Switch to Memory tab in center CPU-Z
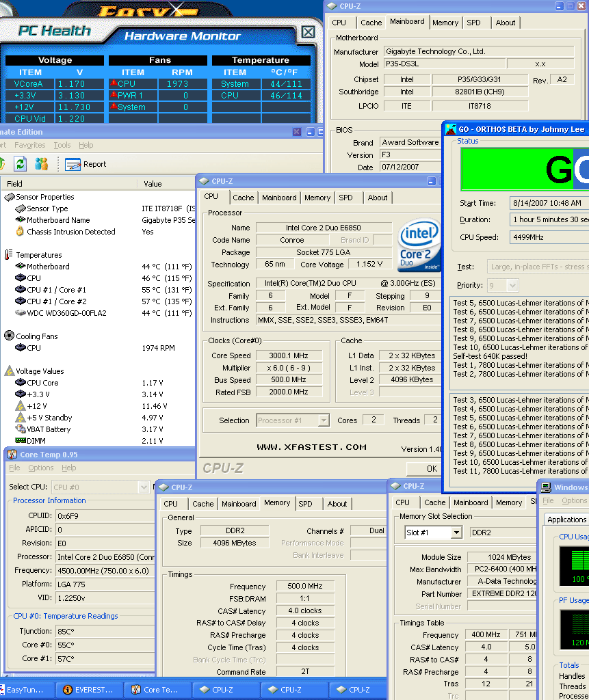The height and width of the screenshot is (700, 589). pos(317,198)
